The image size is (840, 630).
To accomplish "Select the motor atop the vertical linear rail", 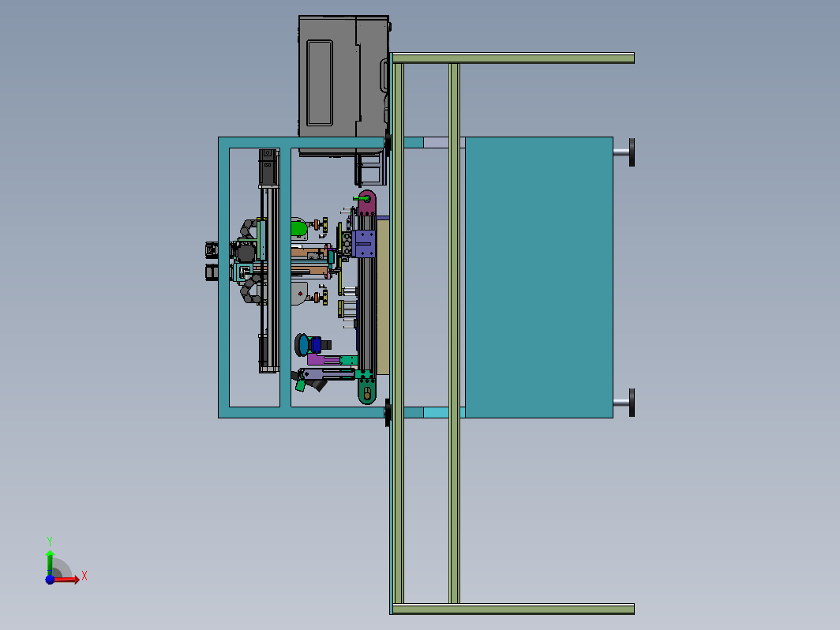I will [x=269, y=167].
